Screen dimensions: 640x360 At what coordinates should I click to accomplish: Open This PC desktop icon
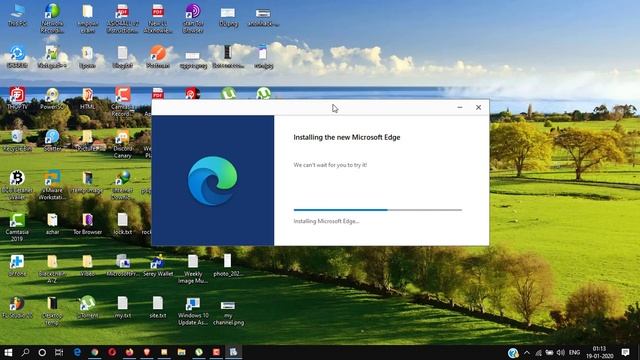(18, 16)
